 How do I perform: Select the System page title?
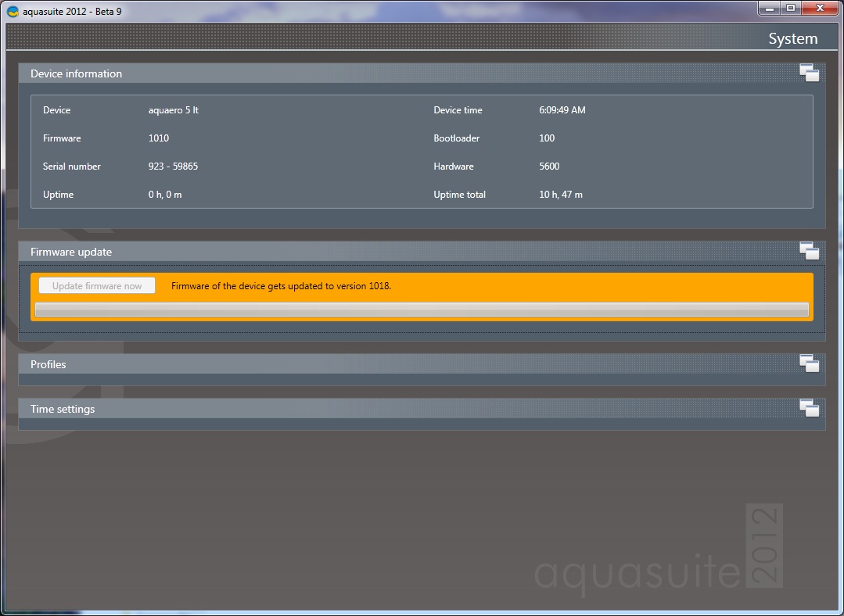click(793, 39)
